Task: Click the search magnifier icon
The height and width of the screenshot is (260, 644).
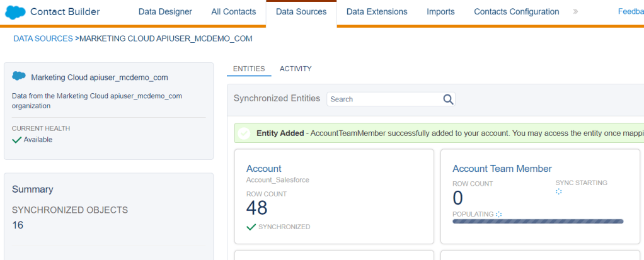Action: (x=448, y=99)
